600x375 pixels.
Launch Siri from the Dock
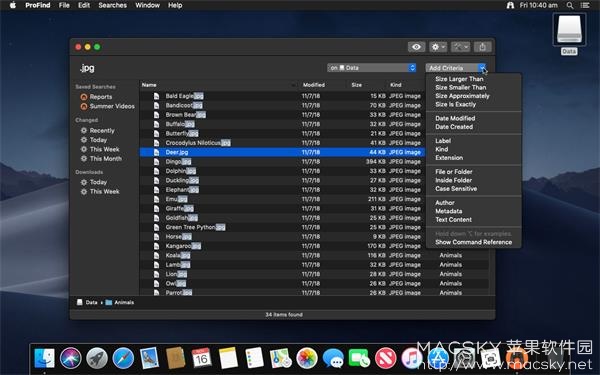pyautogui.click(x=71, y=358)
